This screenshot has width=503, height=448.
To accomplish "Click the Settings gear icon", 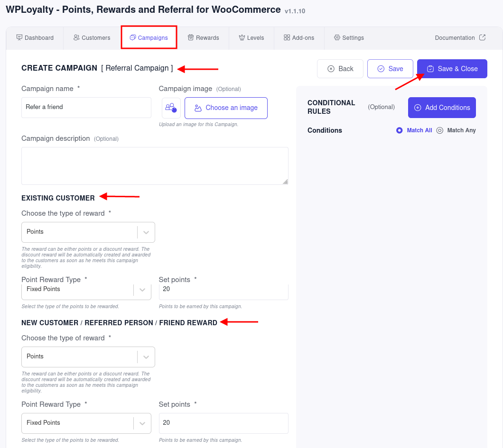I will pos(336,37).
